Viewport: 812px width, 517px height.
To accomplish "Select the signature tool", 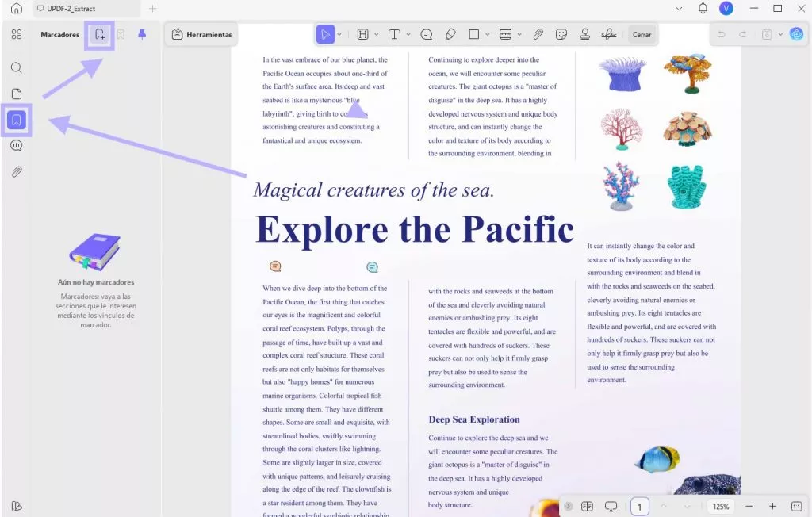I will pos(608,35).
